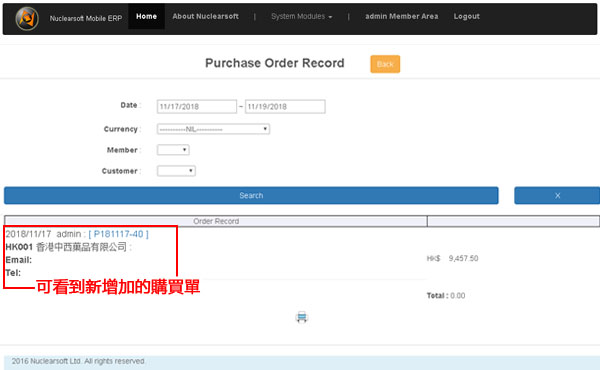The image size is (600, 370).
Task: Click the blue Search button
Action: coord(251,196)
